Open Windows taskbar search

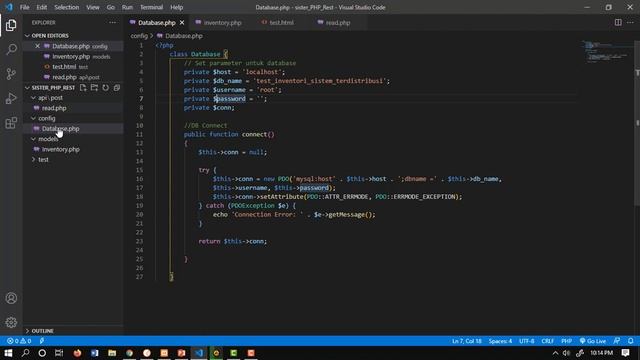click(x=25, y=353)
